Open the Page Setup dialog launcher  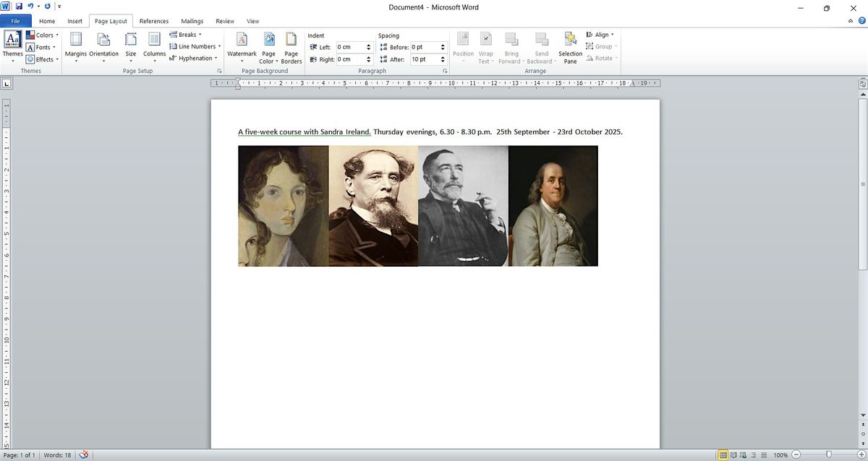[218, 71]
